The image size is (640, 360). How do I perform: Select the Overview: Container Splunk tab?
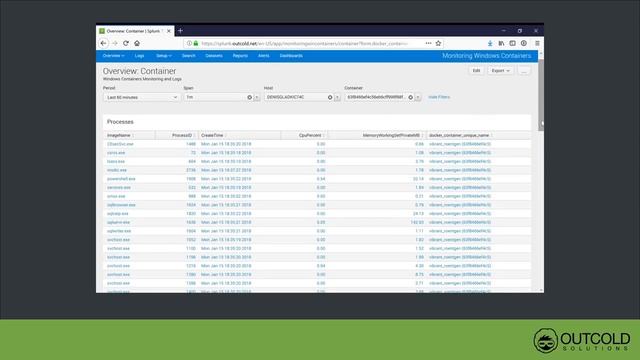(x=135, y=31)
